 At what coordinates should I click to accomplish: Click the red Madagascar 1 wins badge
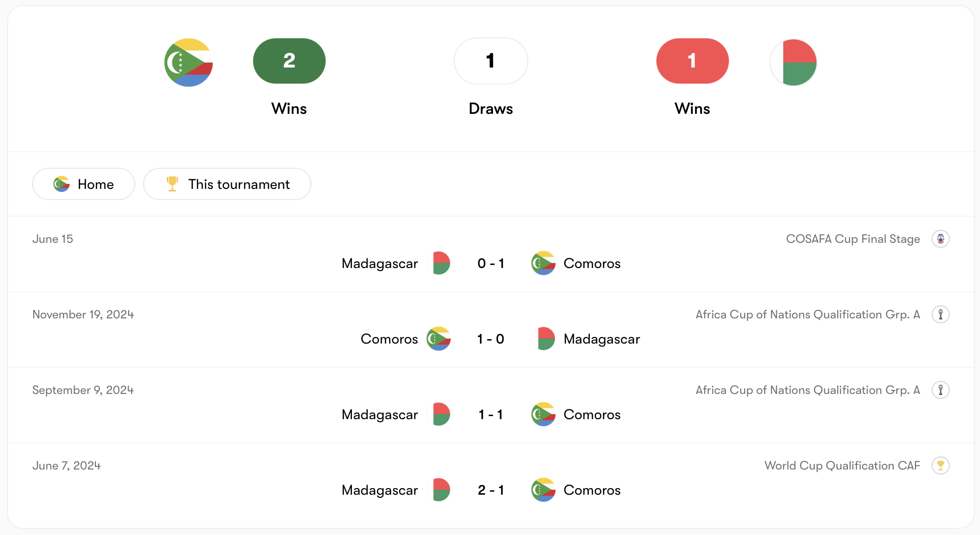pos(692,61)
